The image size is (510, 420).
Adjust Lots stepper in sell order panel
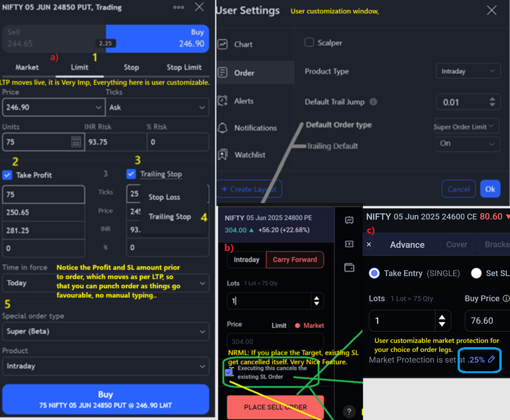(316, 301)
